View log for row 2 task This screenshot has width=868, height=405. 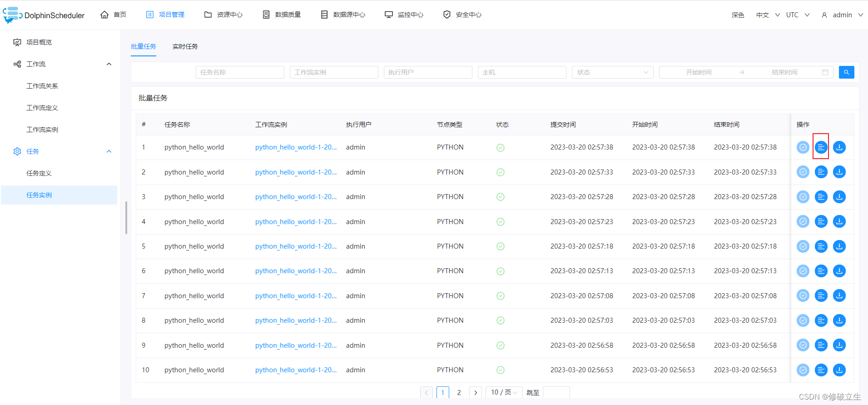821,172
